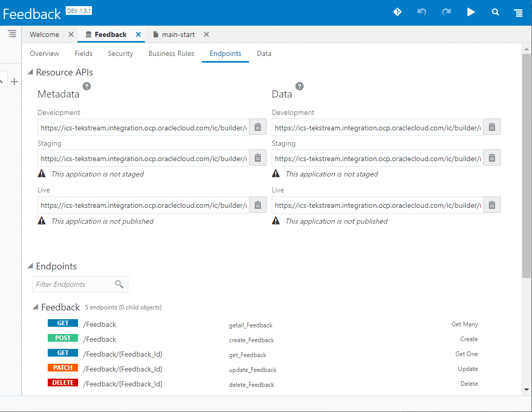
Task: Click the Metadata Staging URL field
Action: [143, 158]
